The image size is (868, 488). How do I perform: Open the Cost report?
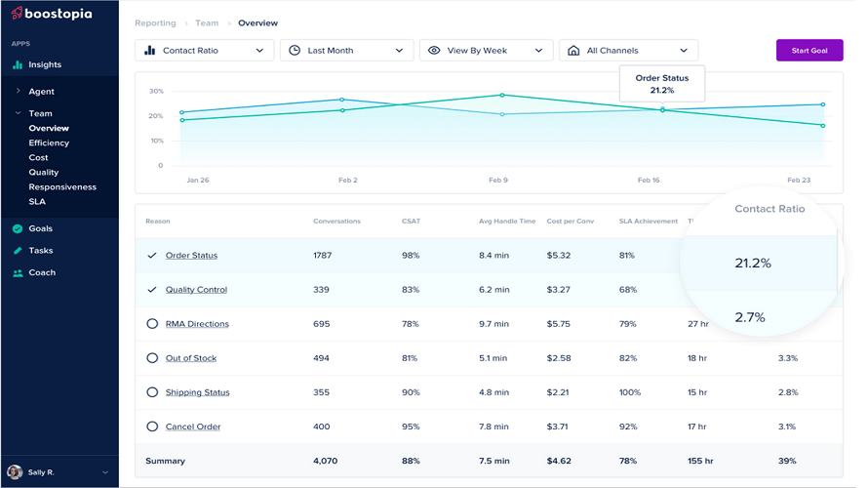click(x=38, y=158)
